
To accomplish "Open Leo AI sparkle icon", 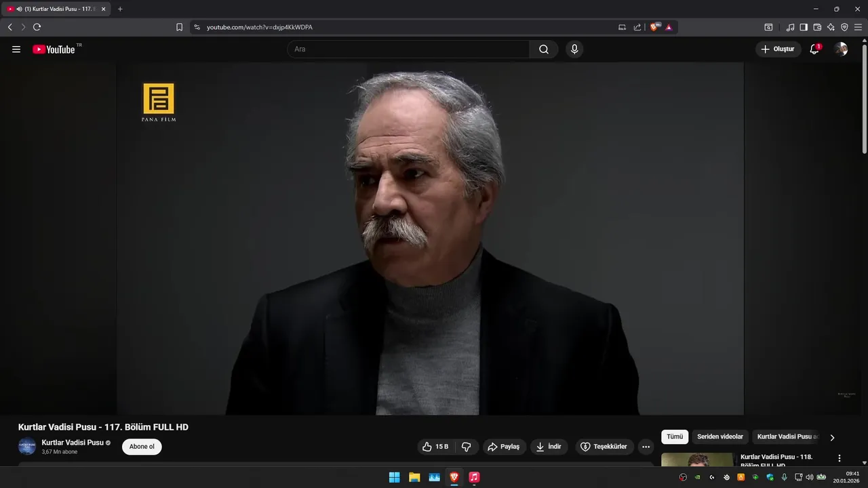I will coord(831,27).
